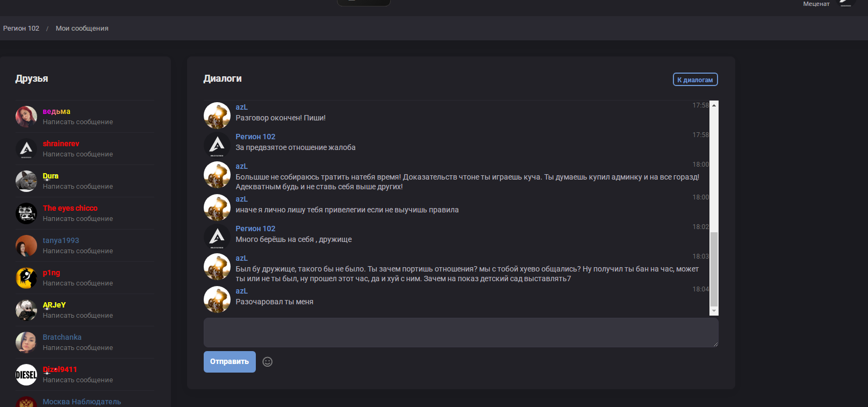Write a message to p1ng
This screenshot has width=868, height=407.
(x=78, y=283)
